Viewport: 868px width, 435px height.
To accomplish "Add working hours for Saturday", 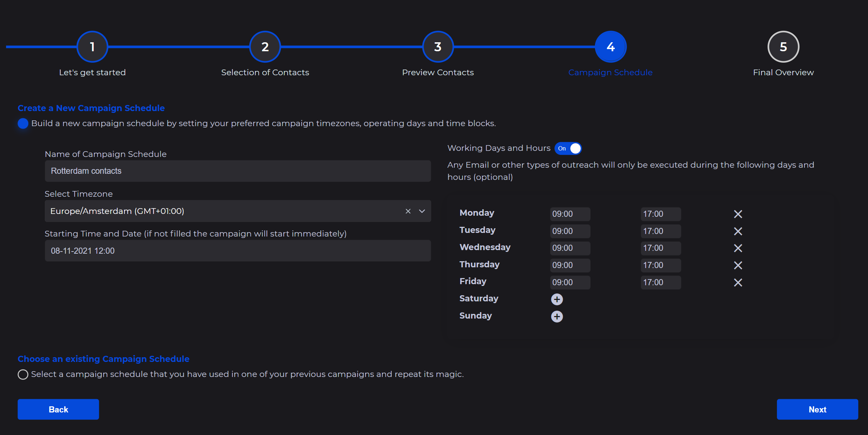I will click(x=557, y=299).
